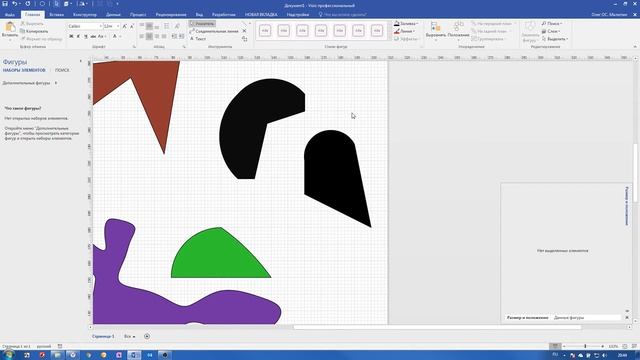Toggle bold formatting
The width and height of the screenshot is (640, 360).
[71, 36]
